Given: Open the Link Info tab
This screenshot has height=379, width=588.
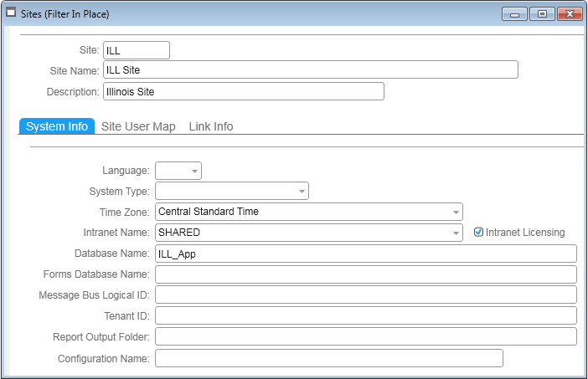Looking at the screenshot, I should tap(211, 126).
